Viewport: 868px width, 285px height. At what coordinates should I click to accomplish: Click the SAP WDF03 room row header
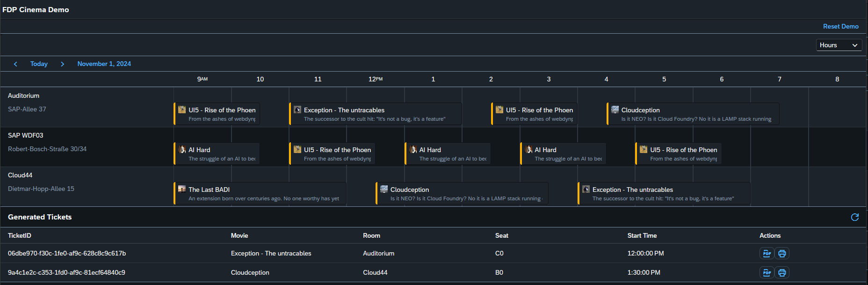pyautogui.click(x=87, y=147)
